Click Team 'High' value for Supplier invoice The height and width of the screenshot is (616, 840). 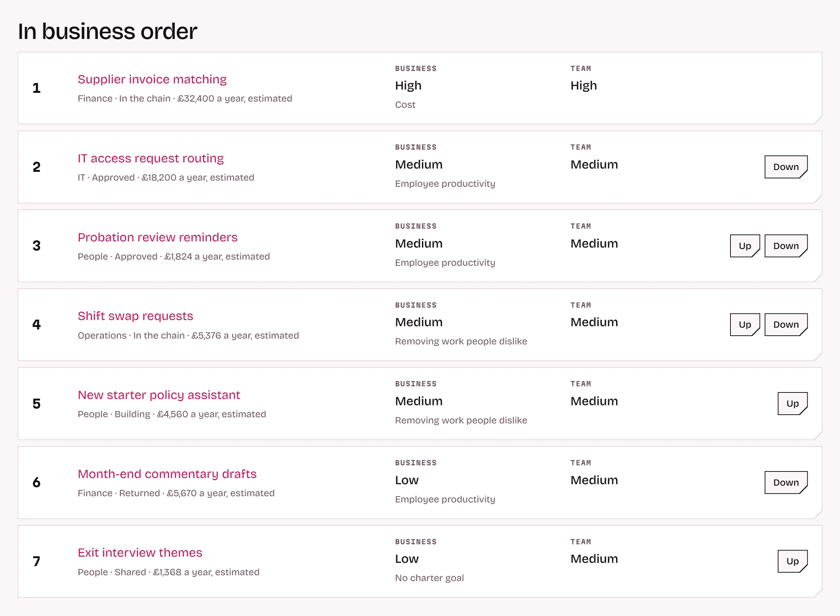(583, 86)
